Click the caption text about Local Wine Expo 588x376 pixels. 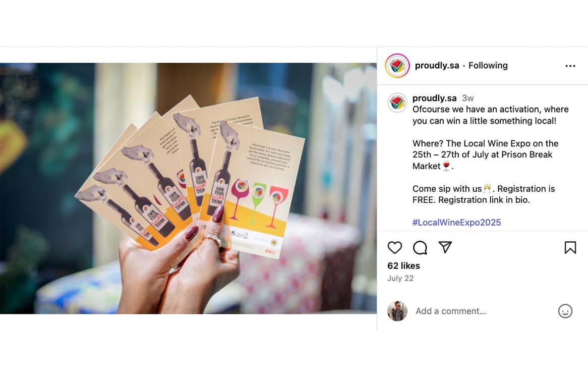pyautogui.click(x=485, y=154)
